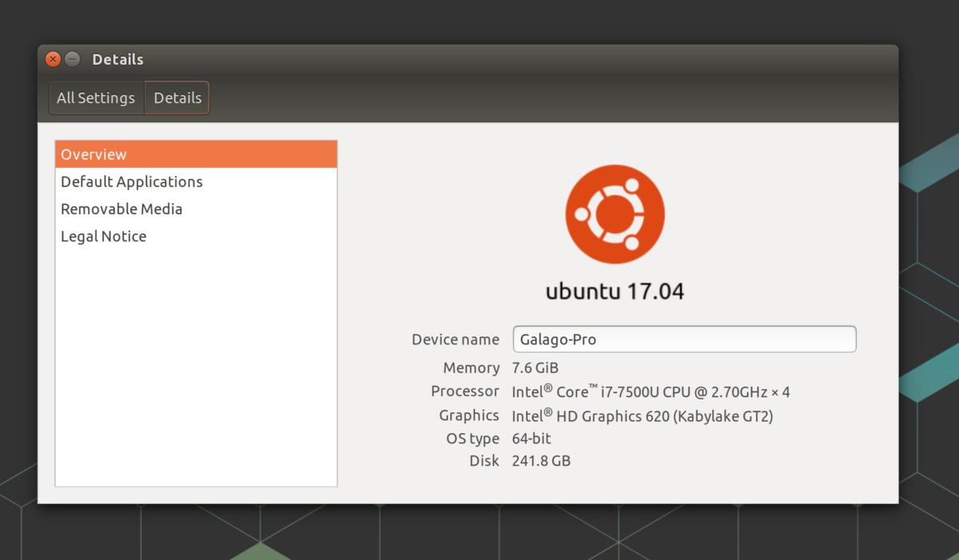Click the "Processor" label
Image resolution: width=959 pixels, height=560 pixels.
pyautogui.click(x=465, y=391)
